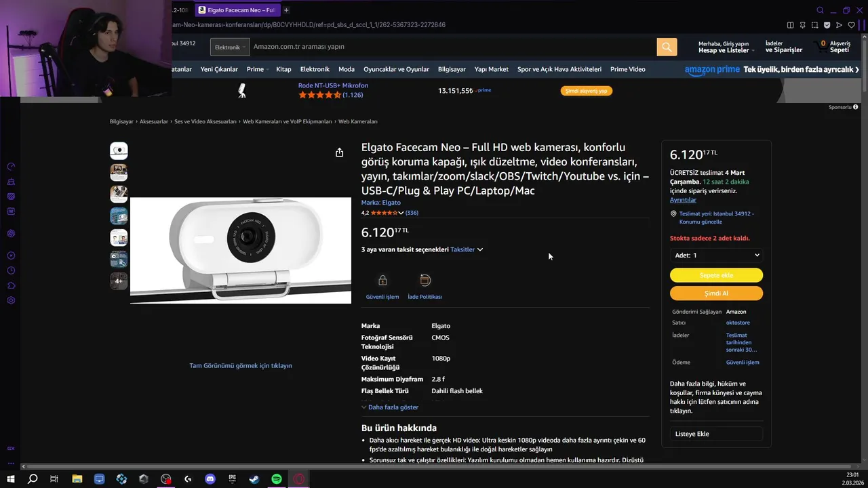Screen dimensions: 868x488
Task: Open the Adet quantity dropdown
Action: 716,255
